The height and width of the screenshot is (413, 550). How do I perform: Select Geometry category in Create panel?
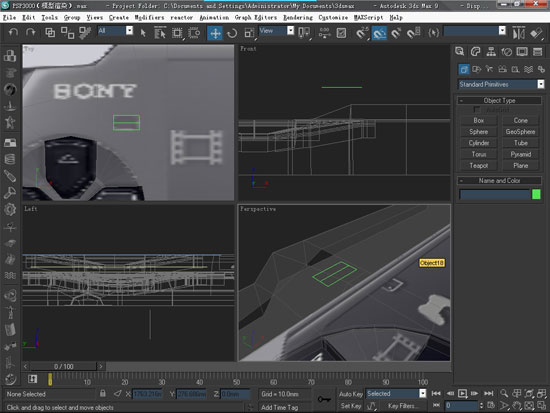(464, 69)
